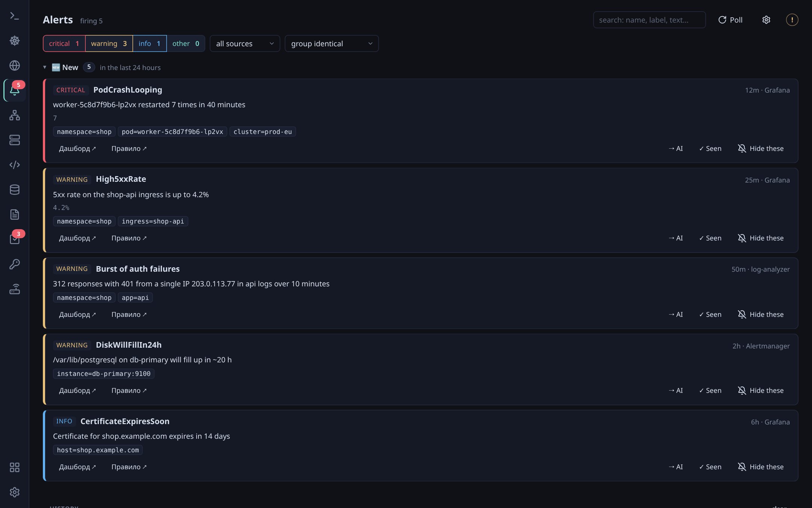812x508 pixels.
Task: Hide these for the High5xxRate alert
Action: (760, 238)
